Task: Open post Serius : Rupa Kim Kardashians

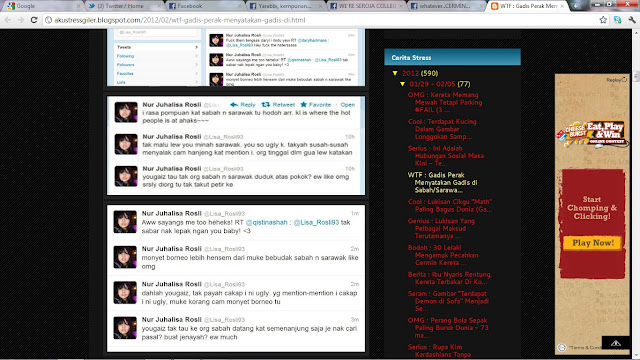Action: pyautogui.click(x=439, y=351)
